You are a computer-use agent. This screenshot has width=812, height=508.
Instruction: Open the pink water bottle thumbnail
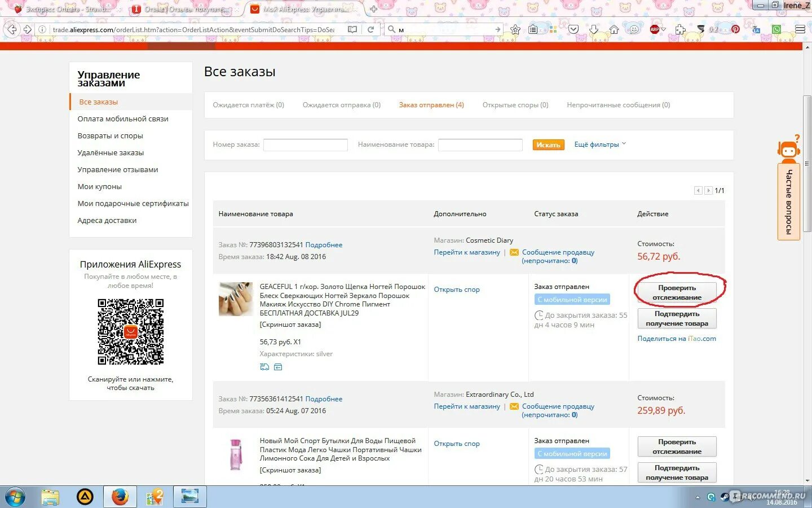[x=236, y=454]
